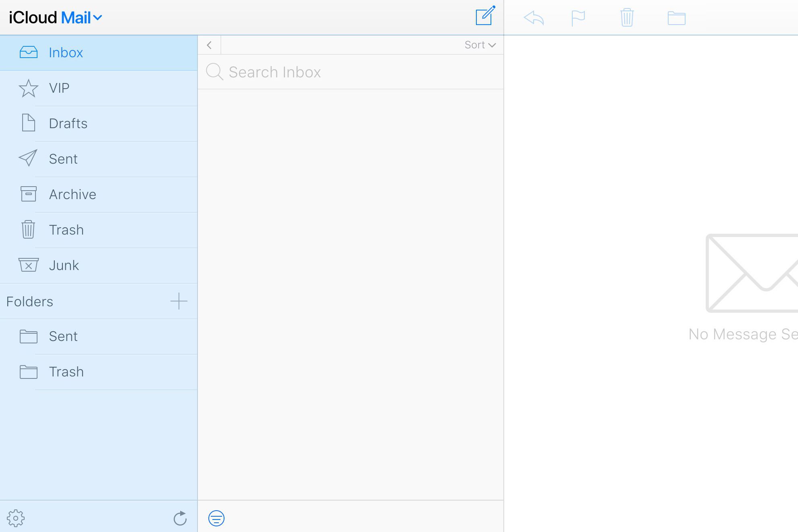Open the Drafts mailbox
This screenshot has width=798, height=532.
(x=99, y=124)
